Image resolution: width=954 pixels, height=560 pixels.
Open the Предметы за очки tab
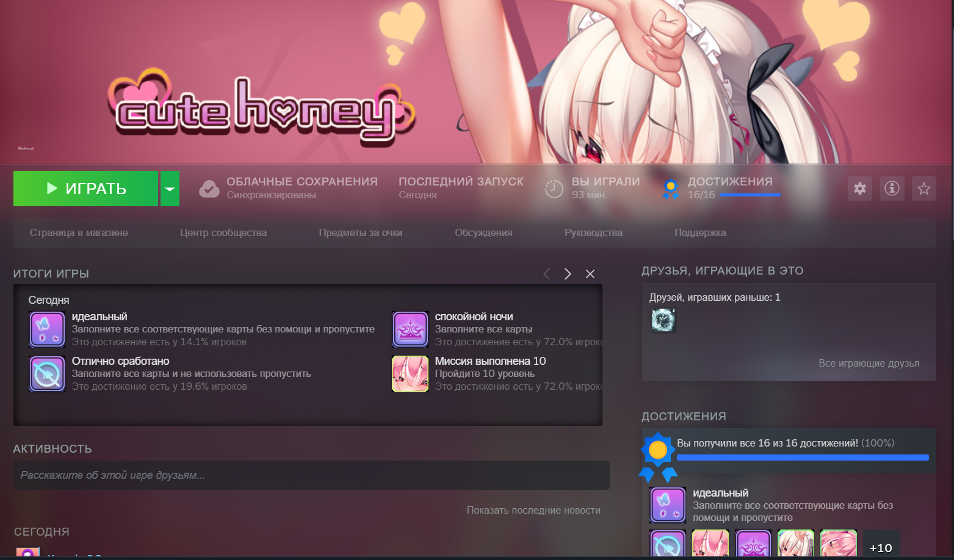pos(361,233)
